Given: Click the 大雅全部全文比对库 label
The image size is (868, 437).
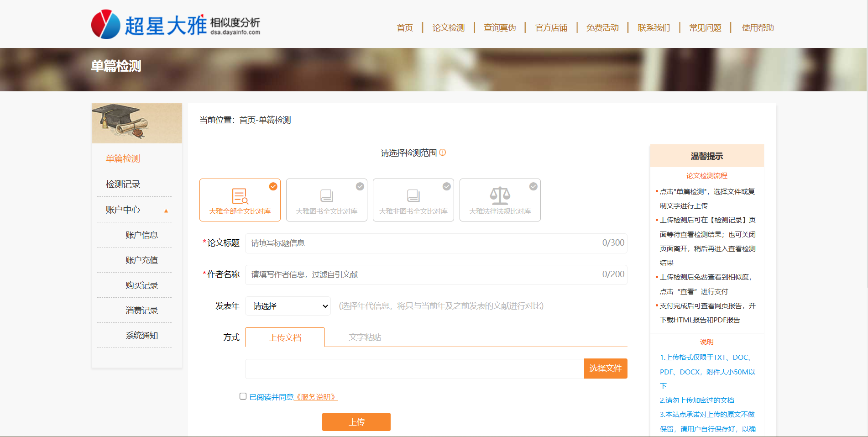Looking at the screenshot, I should pyautogui.click(x=240, y=211).
